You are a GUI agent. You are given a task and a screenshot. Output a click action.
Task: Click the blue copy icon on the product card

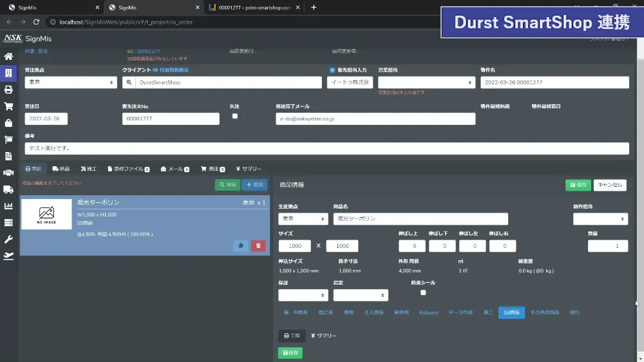[240, 245]
